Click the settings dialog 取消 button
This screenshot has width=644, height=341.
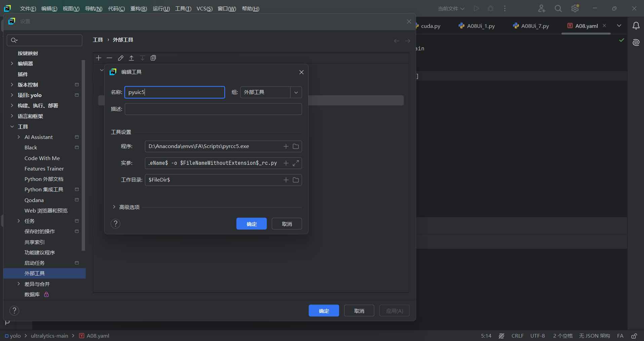click(359, 311)
